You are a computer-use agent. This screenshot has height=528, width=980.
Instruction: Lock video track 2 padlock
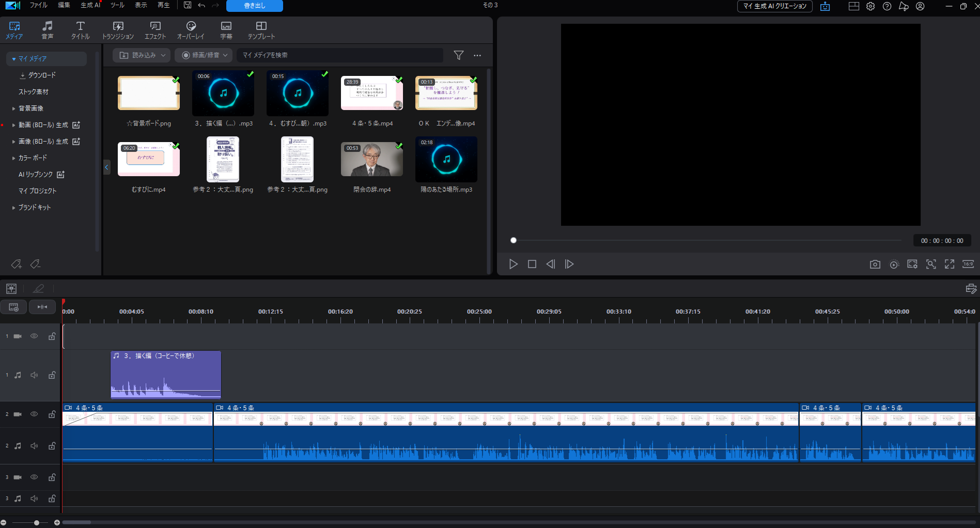point(52,414)
